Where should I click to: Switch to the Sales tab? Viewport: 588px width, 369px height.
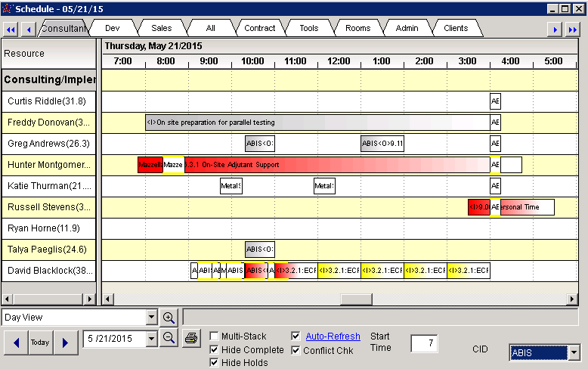pyautogui.click(x=161, y=28)
